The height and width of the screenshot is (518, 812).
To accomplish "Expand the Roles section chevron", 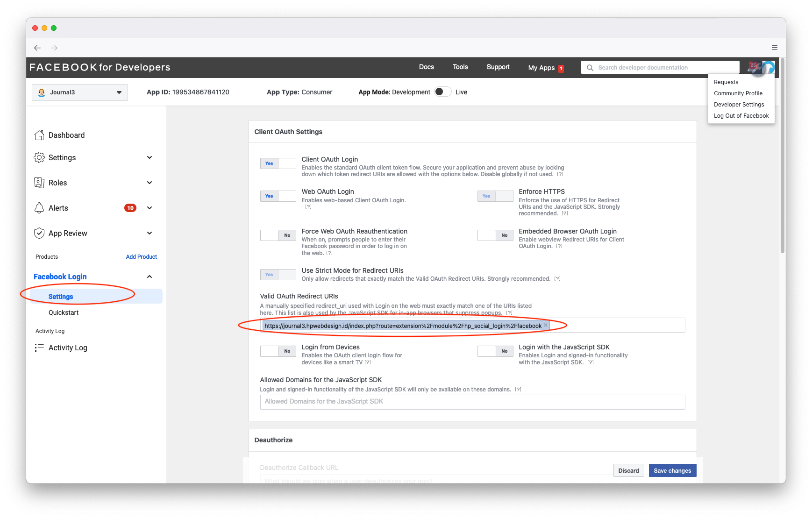I will pyautogui.click(x=150, y=183).
